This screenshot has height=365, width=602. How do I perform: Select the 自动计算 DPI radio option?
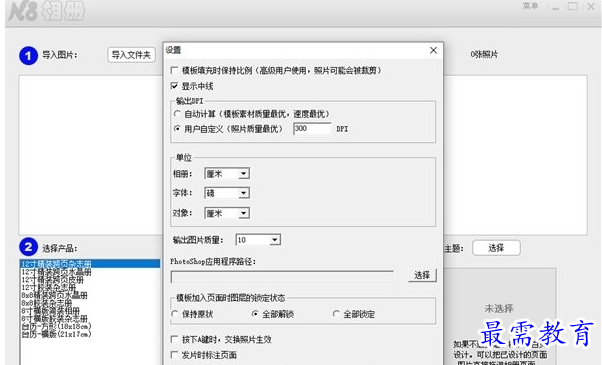point(177,114)
